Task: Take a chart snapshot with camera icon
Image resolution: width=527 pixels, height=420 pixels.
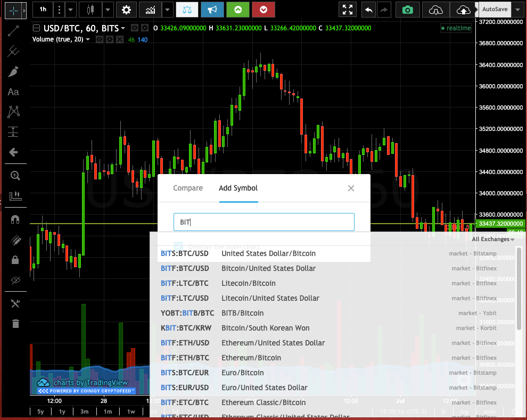Action: pyautogui.click(x=408, y=10)
